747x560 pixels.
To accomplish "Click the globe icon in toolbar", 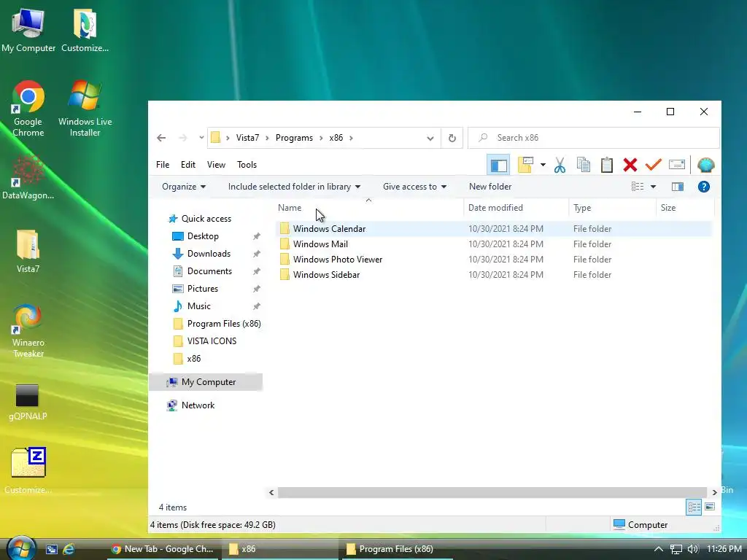I will click(705, 165).
